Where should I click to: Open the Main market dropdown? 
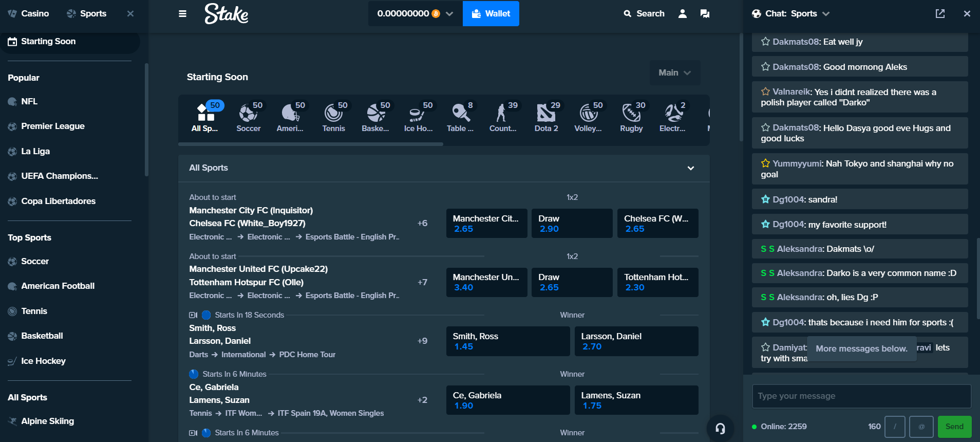(x=674, y=72)
